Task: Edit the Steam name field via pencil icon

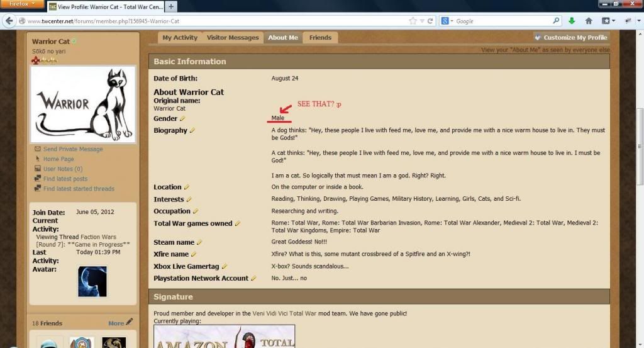Action: (199, 242)
